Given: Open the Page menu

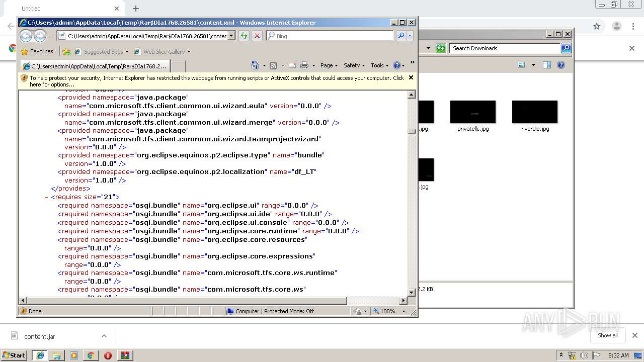Looking at the screenshot, I should pyautogui.click(x=329, y=65).
